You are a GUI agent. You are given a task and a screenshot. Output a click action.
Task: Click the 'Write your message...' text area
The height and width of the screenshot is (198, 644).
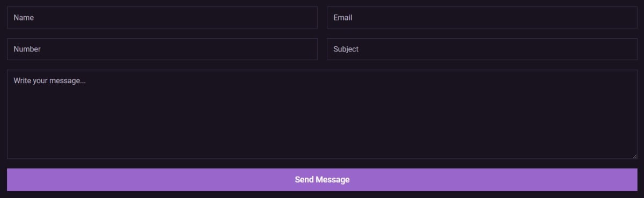point(322,114)
